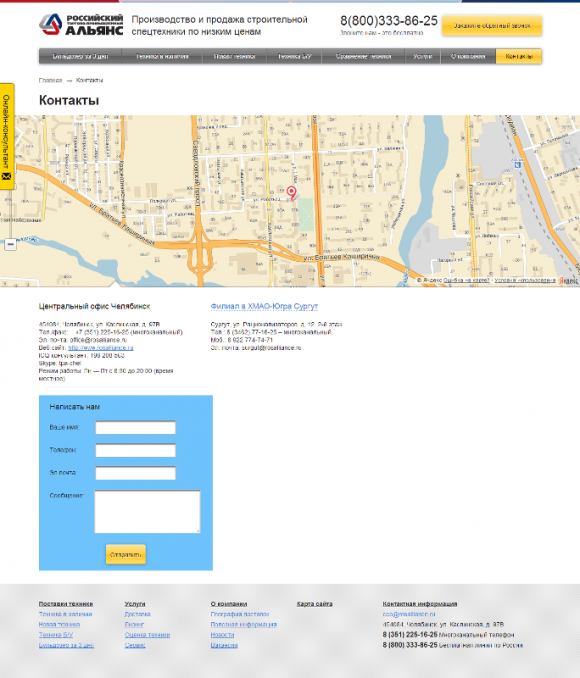Screen dimensions: 580x678
Task: Open the footer О компании heading link
Action: coord(229,604)
